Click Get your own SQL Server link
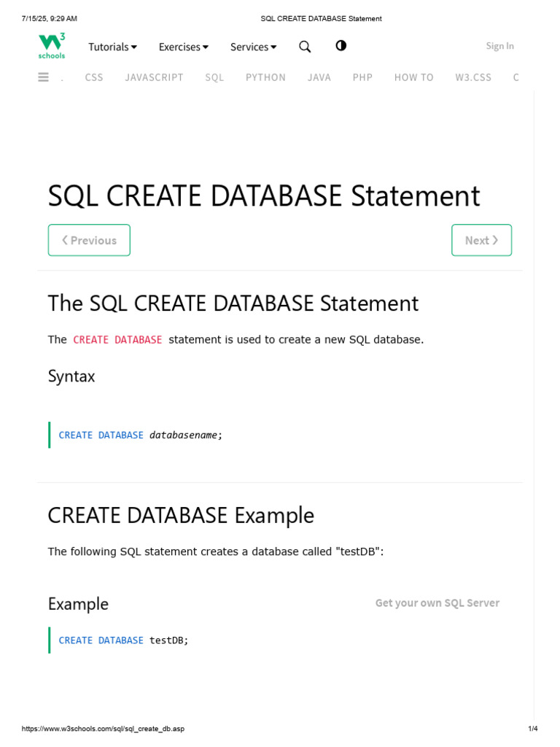Screen dimensions: 560x747 pyautogui.click(x=437, y=603)
